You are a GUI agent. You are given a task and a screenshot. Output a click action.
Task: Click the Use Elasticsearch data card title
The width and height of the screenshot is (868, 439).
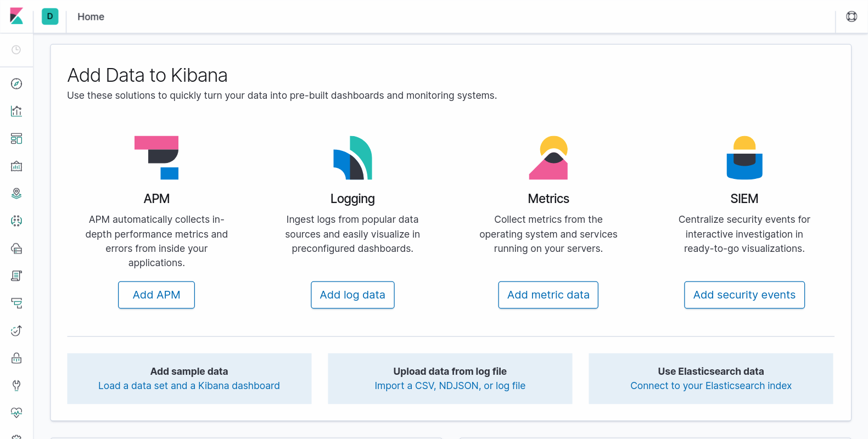[711, 372]
